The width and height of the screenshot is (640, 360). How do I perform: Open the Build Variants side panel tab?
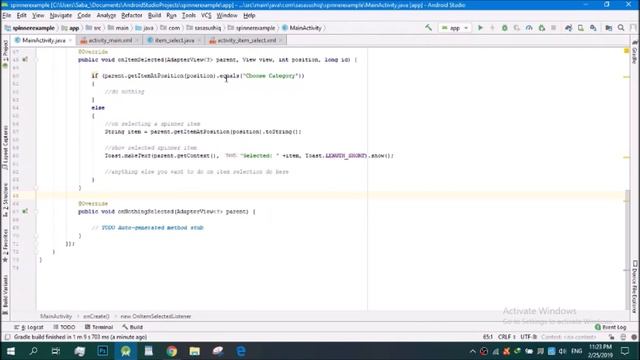tap(5, 294)
